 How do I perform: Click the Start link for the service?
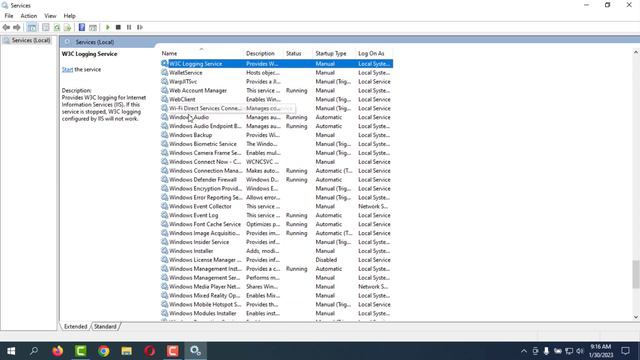pyautogui.click(x=67, y=69)
